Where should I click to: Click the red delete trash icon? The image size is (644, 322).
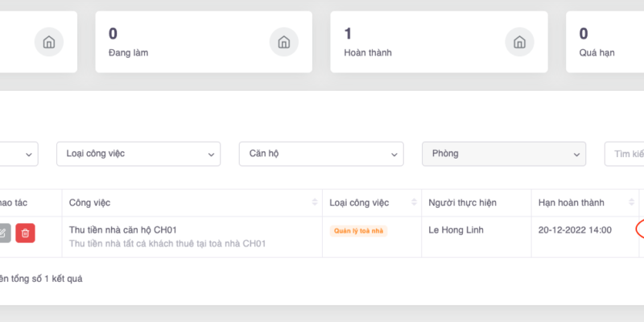(x=25, y=233)
